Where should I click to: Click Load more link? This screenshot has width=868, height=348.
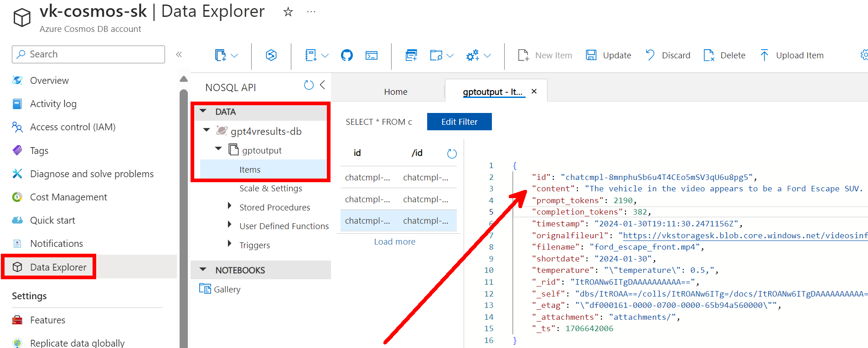(x=394, y=242)
